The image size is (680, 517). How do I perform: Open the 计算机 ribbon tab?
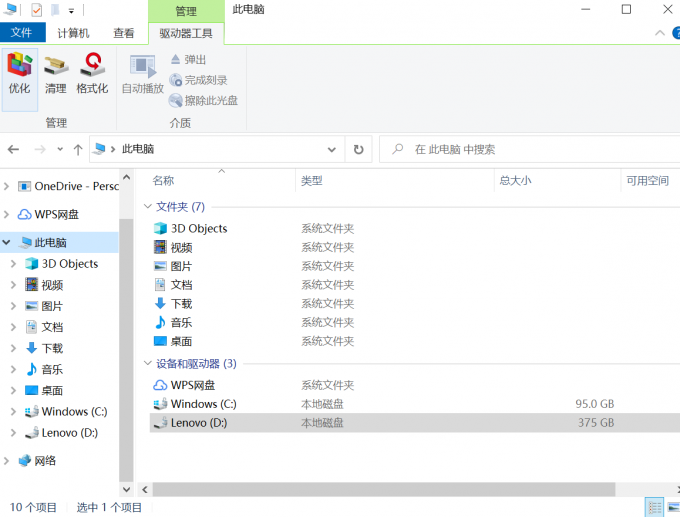(x=73, y=33)
